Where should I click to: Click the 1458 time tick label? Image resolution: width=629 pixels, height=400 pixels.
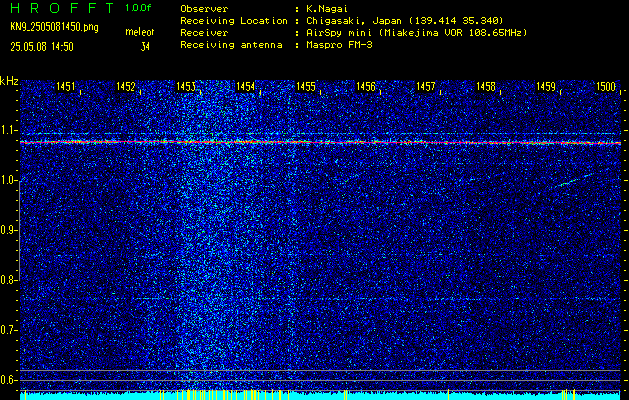[486, 86]
